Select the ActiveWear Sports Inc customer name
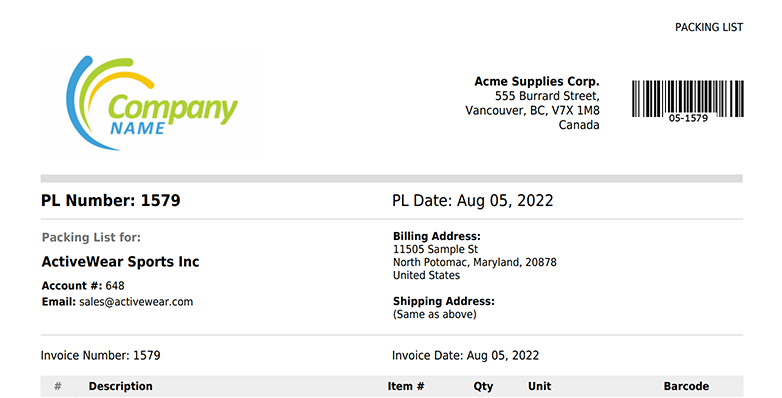This screenshot has height=398, width=782. pos(120,262)
